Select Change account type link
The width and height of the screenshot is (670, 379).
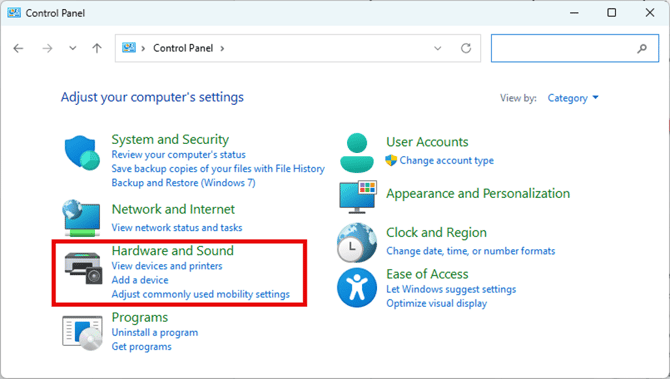447,160
